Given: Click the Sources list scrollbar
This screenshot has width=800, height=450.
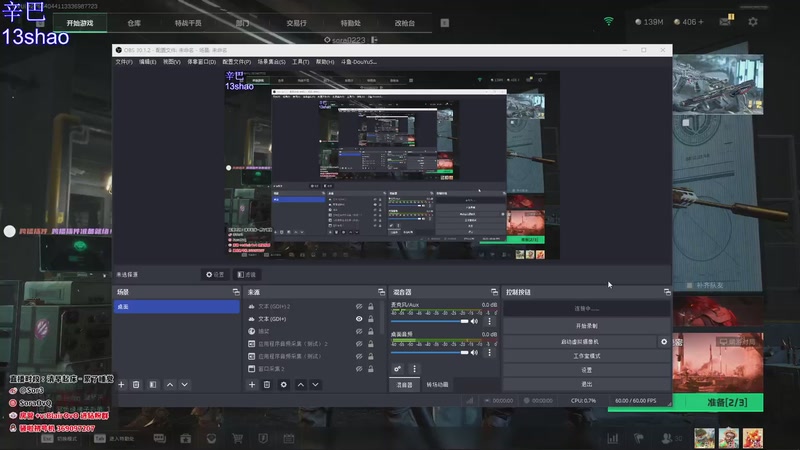Looking at the screenshot, I should point(382,319).
